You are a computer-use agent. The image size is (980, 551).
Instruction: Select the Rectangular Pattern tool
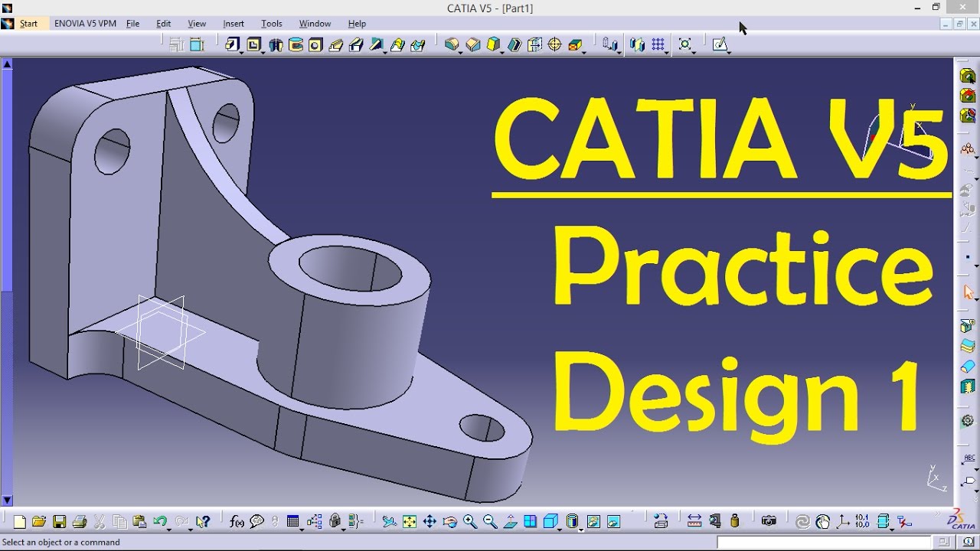click(658, 44)
